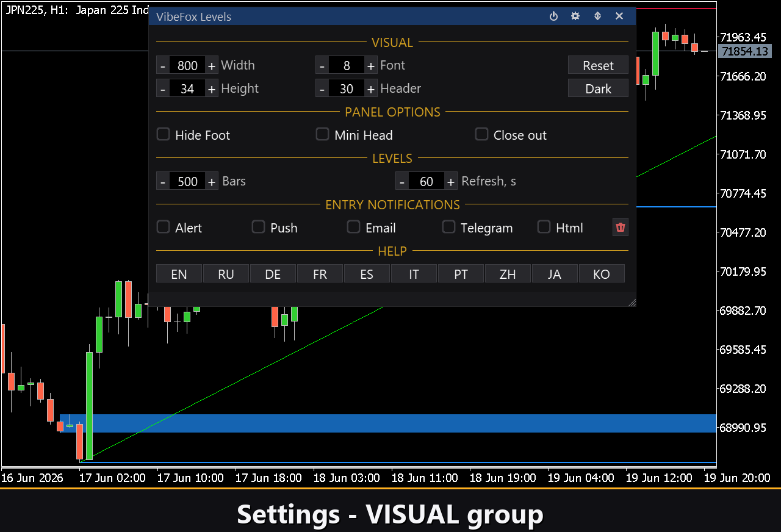The image size is (781, 532).
Task: Click the power icon in VibeFox header
Action: click(553, 16)
